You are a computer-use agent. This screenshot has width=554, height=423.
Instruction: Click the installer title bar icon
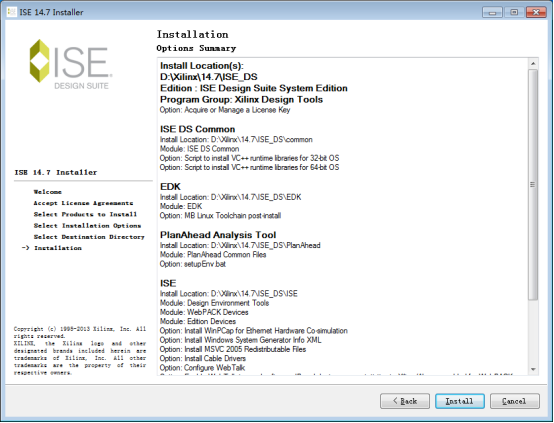pyautogui.click(x=11, y=12)
